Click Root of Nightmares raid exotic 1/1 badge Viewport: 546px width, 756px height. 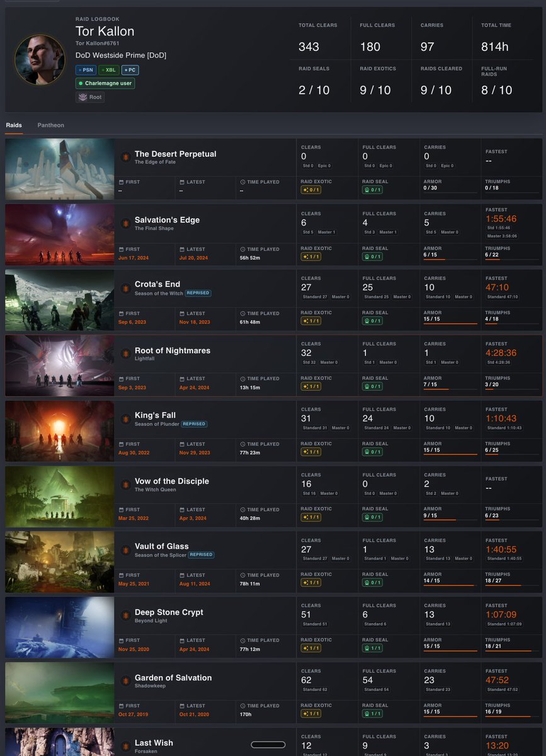tap(311, 386)
